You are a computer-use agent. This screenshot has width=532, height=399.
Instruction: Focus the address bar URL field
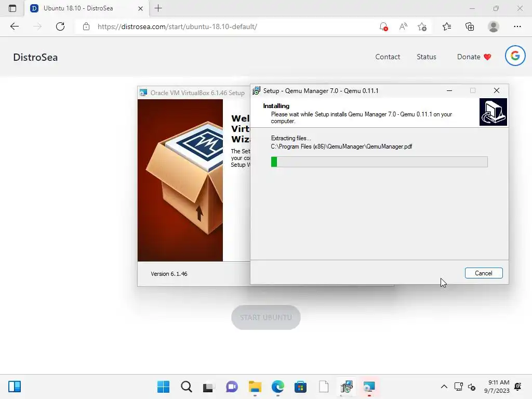[x=177, y=26]
